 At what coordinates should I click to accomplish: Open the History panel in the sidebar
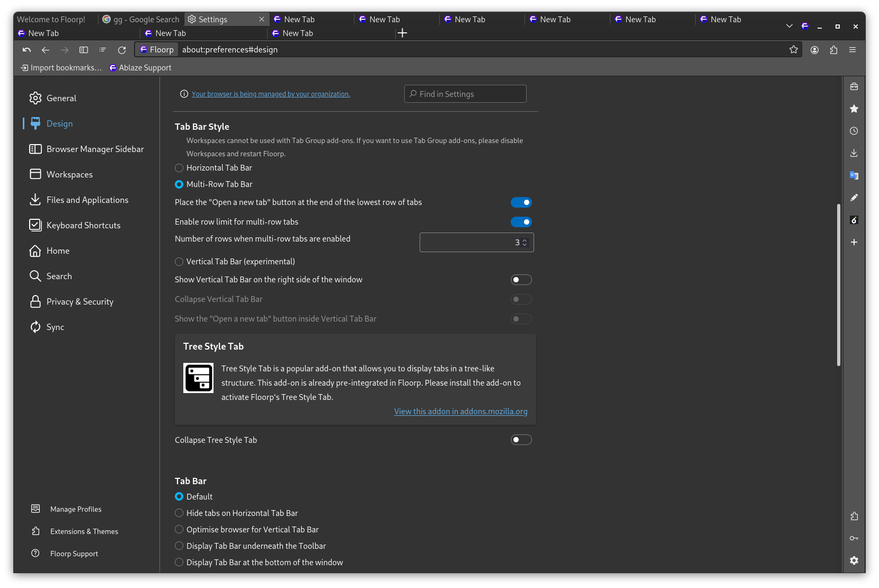tap(854, 131)
